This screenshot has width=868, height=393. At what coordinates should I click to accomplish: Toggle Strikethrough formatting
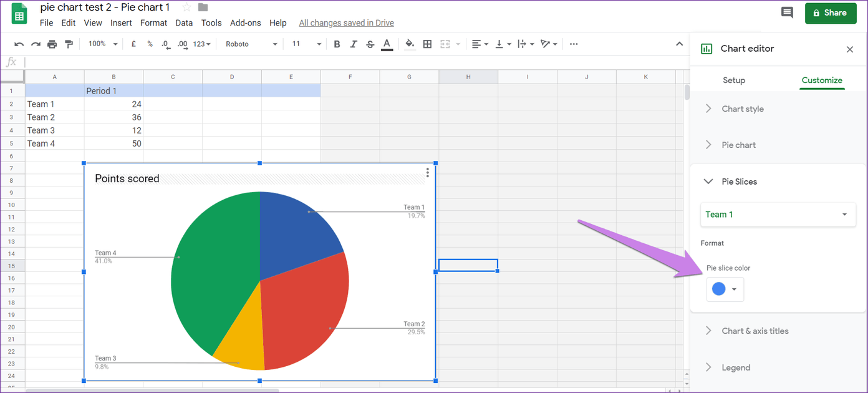tap(370, 44)
